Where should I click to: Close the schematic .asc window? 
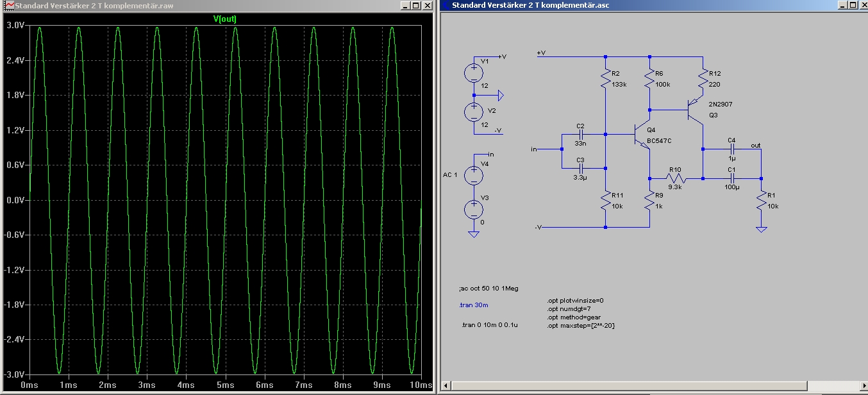(x=862, y=5)
